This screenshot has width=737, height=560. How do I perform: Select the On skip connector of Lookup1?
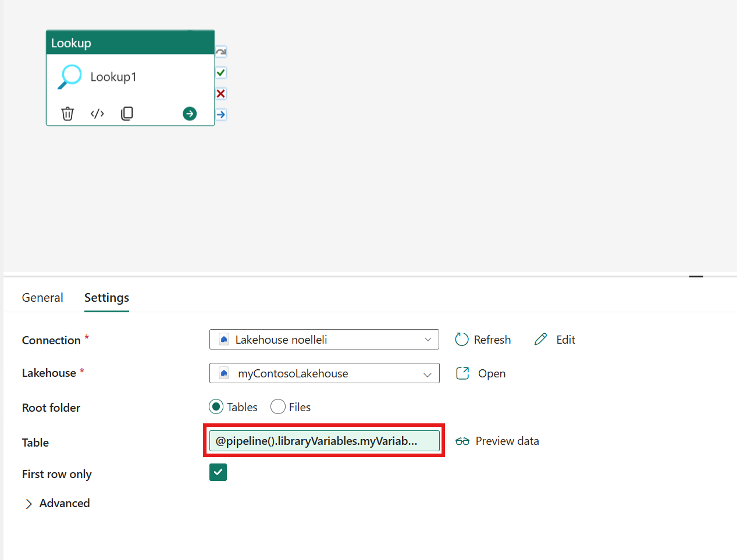point(221,52)
